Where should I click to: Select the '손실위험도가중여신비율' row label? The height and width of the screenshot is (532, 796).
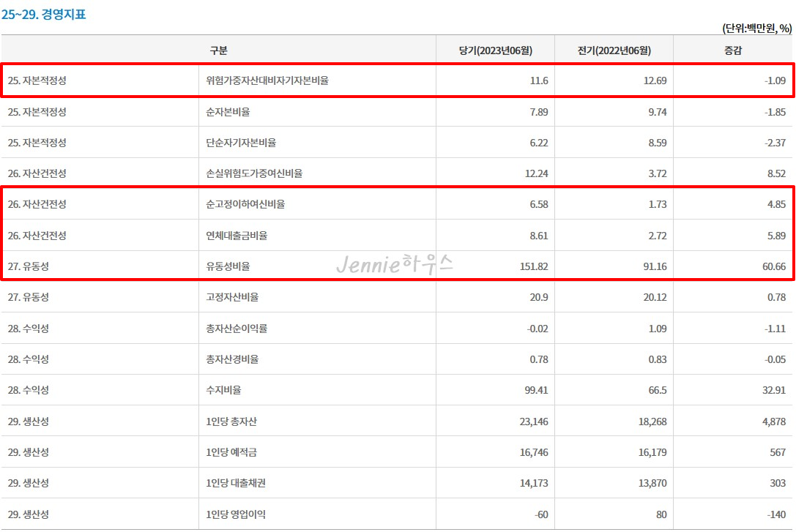tap(254, 173)
